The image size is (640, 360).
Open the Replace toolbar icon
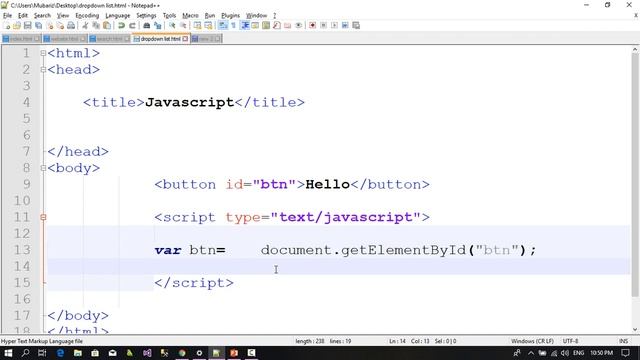click(x=158, y=26)
